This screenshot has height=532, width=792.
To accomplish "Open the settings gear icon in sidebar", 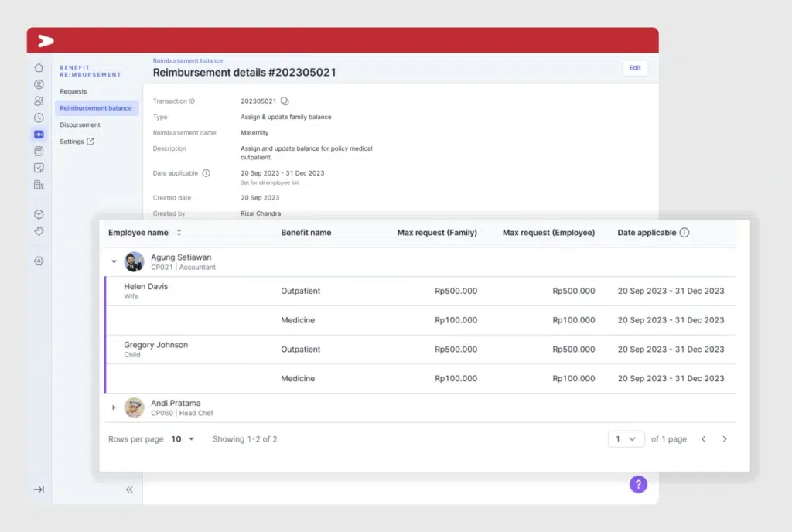I will [x=39, y=261].
